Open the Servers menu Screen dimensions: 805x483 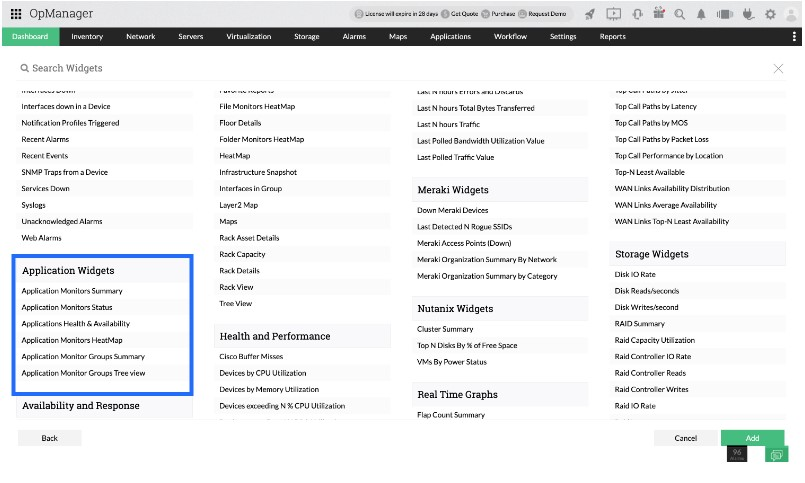coord(190,36)
